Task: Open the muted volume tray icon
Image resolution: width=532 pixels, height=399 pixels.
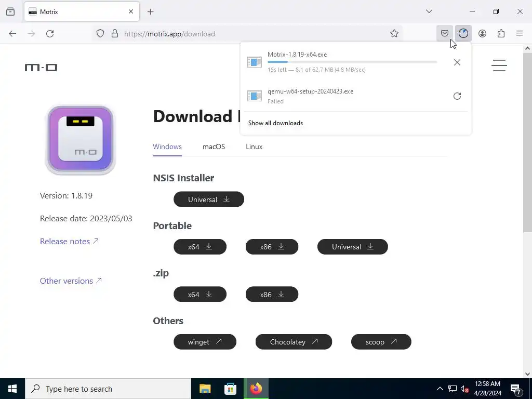Action: click(x=465, y=389)
